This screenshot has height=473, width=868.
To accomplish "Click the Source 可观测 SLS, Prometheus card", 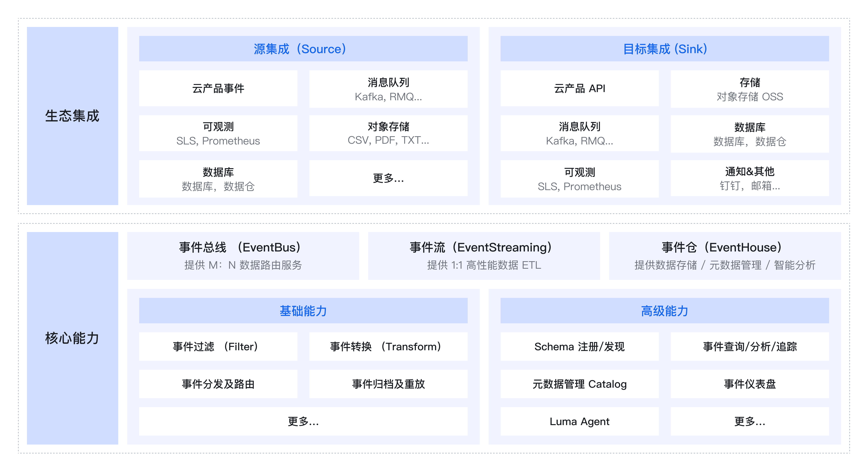I will [218, 133].
